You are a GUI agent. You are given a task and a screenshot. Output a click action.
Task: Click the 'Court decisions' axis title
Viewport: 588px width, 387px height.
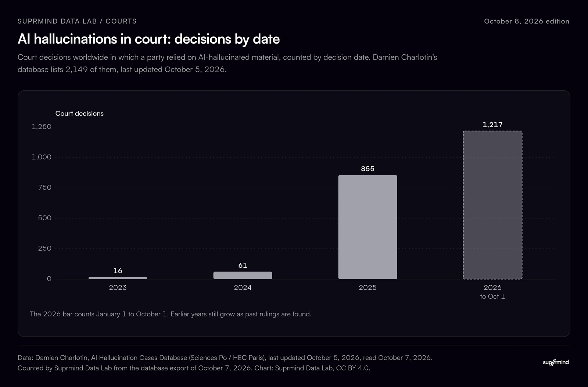coord(79,114)
